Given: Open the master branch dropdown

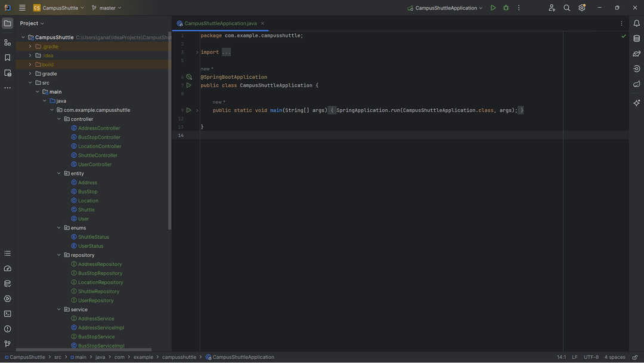Looking at the screenshot, I should [x=107, y=8].
